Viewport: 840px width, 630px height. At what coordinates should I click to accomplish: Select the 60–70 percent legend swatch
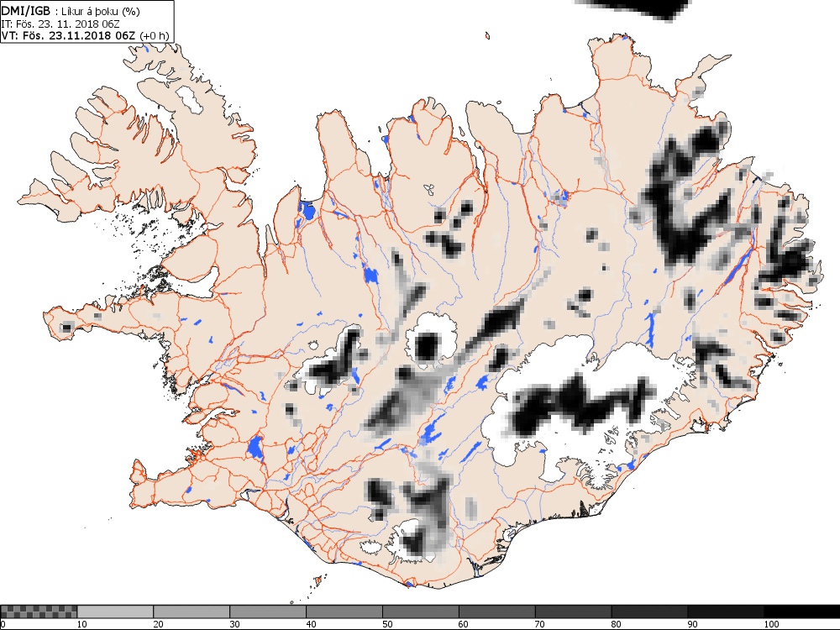point(497,612)
